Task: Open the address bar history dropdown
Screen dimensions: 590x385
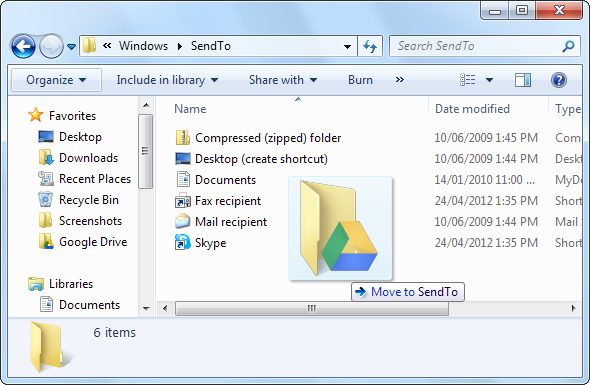Action: tap(347, 47)
